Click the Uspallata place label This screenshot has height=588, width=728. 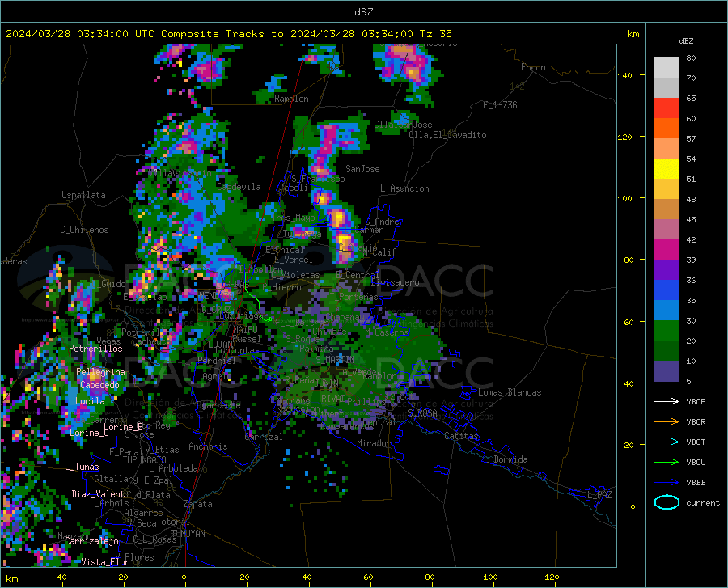coord(83,195)
